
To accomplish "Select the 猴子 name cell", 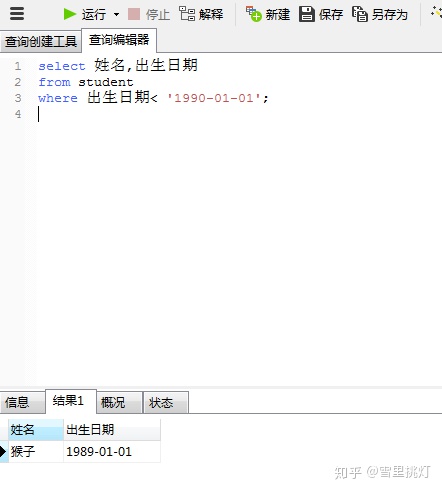I will (x=36, y=452).
